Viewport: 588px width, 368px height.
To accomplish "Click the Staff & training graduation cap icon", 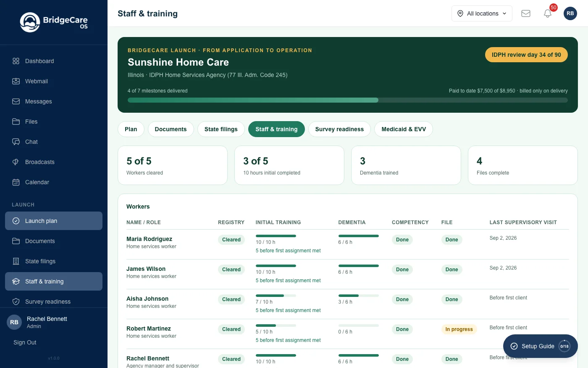I will [x=16, y=281].
